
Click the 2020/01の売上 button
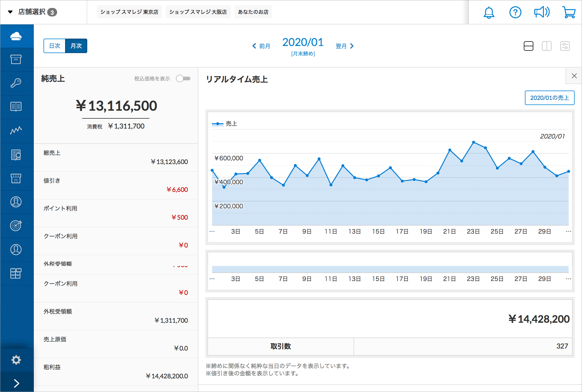click(550, 98)
